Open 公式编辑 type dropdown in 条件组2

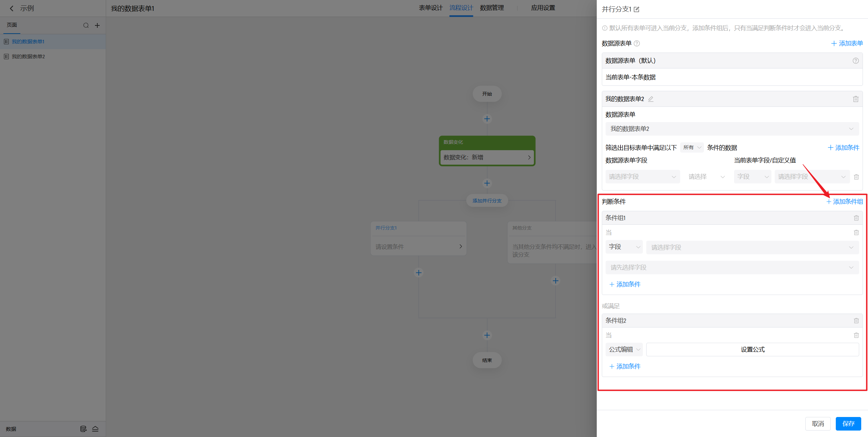[x=624, y=350]
